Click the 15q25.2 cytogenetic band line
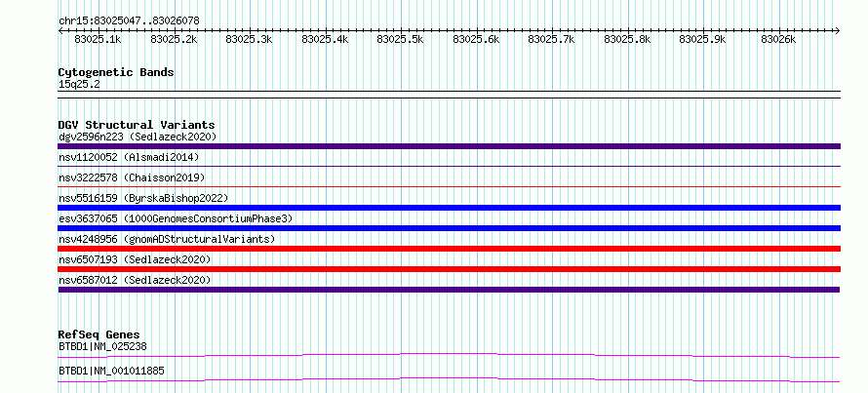868x393 pixels. [x=449, y=94]
